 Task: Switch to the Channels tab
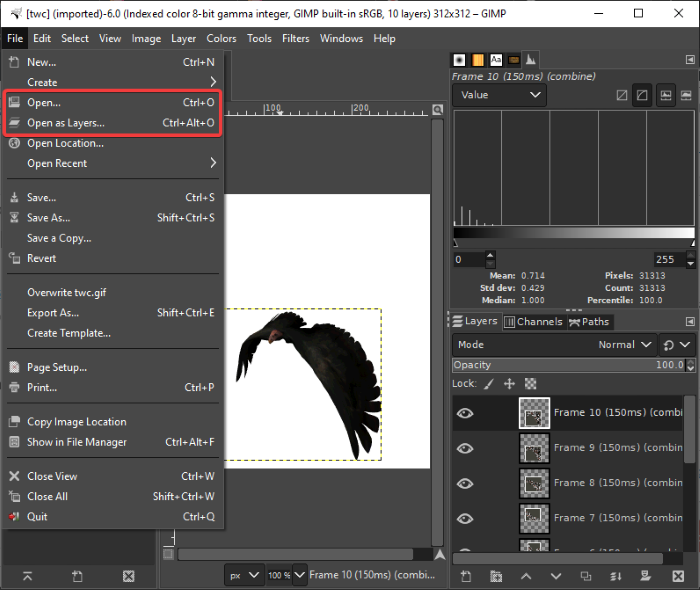tap(533, 322)
